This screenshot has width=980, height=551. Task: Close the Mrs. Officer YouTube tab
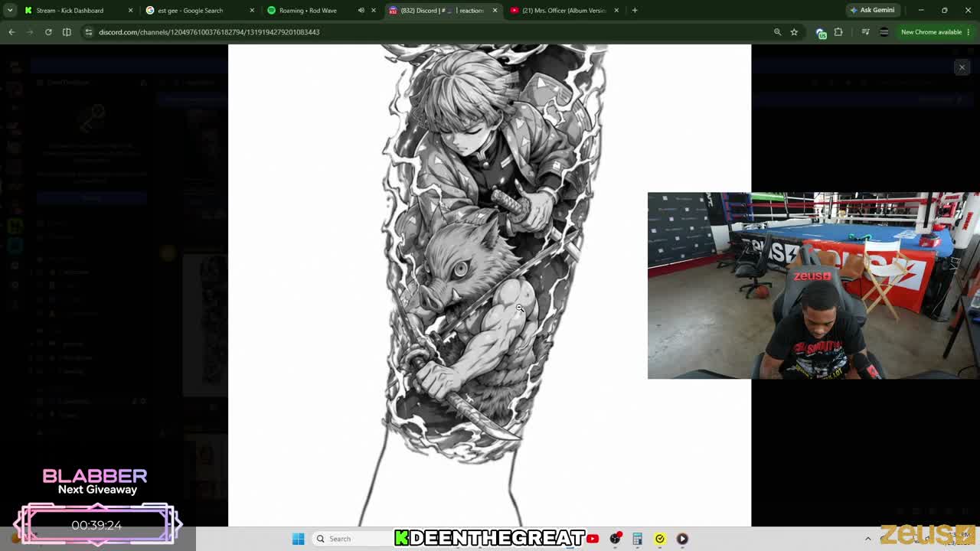(x=616, y=10)
